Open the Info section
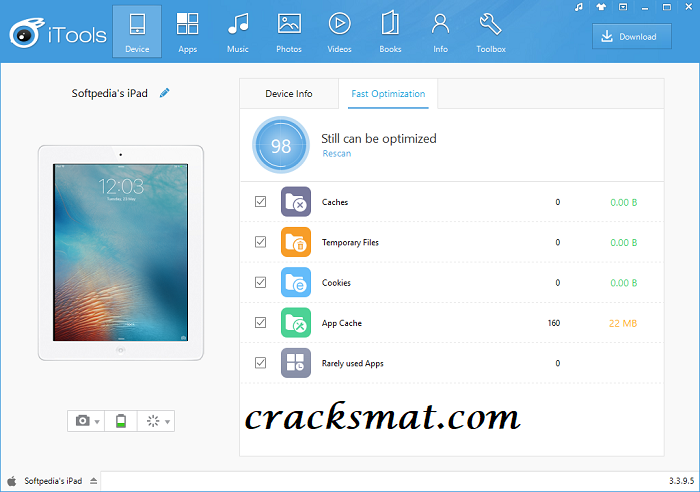Screen dimensions: 700x492 [x=440, y=32]
